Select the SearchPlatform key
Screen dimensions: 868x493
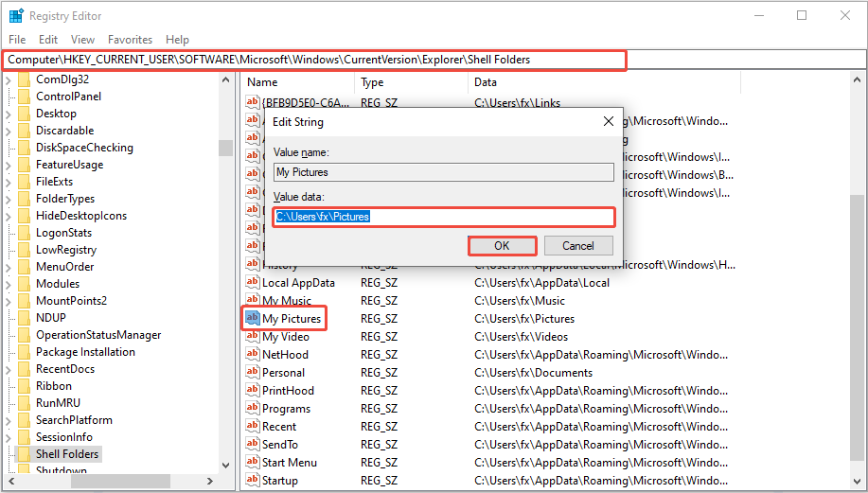coord(74,420)
